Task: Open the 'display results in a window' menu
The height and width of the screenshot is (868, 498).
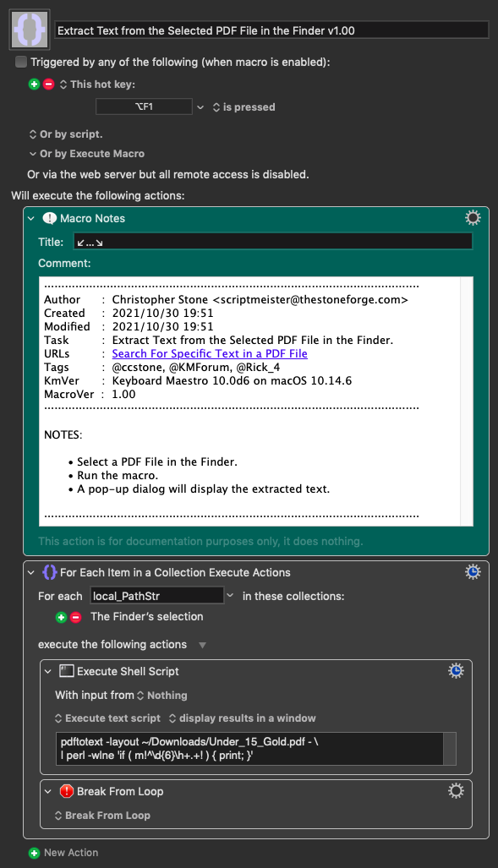Action: click(242, 718)
